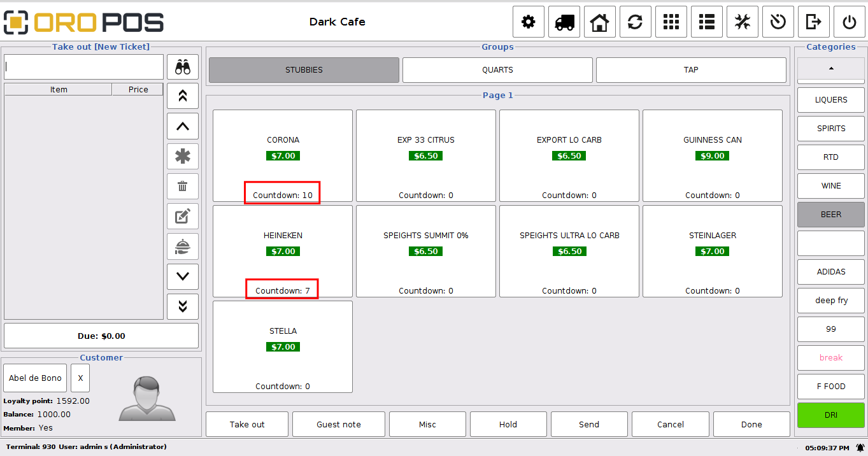Add EXPORT LO CARB to ticket

(569, 155)
